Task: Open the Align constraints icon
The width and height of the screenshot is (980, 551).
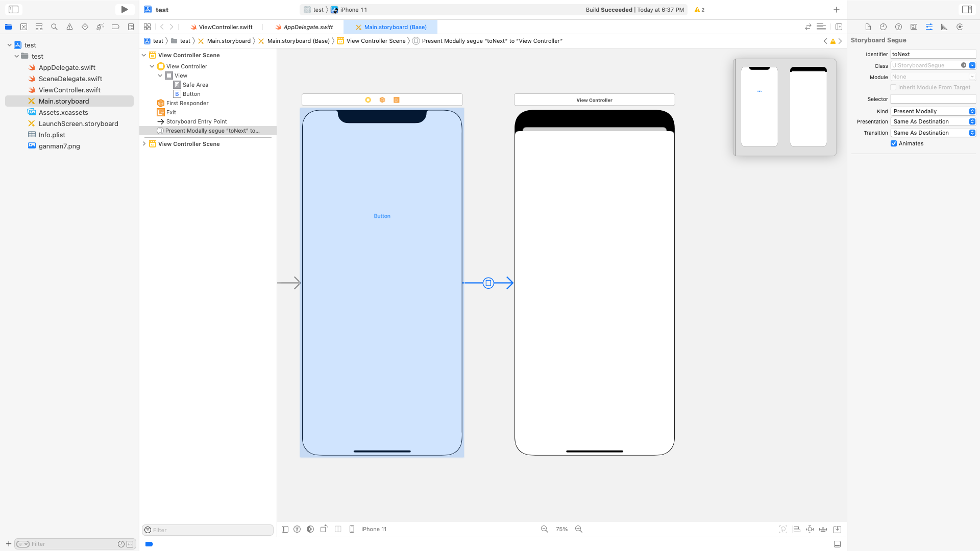Action: pyautogui.click(x=796, y=529)
